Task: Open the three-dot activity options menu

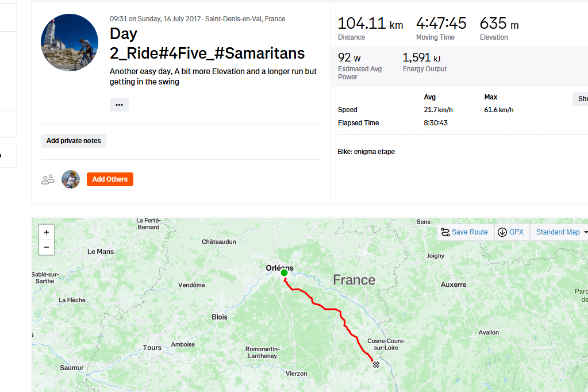Action: coord(119,105)
